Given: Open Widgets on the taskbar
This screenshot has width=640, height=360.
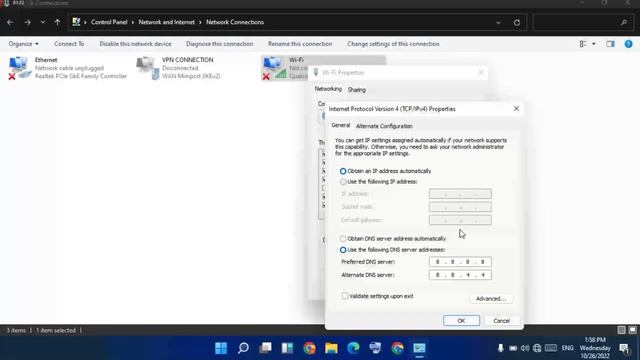Looking at the screenshot, I should tap(287, 348).
